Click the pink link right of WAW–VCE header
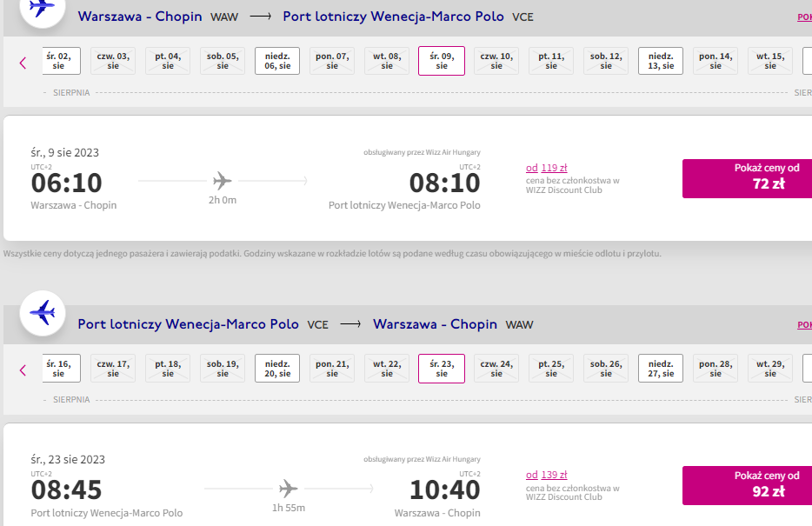This screenshot has width=812, height=526. [x=805, y=17]
